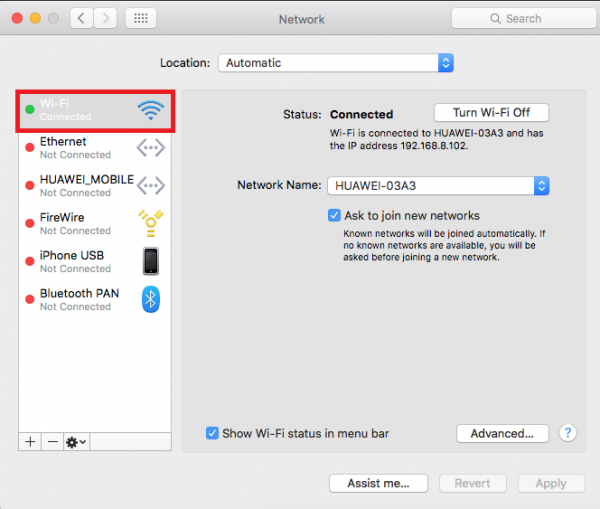
Task: Click the iPhone USB device icon
Action: pyautogui.click(x=151, y=261)
